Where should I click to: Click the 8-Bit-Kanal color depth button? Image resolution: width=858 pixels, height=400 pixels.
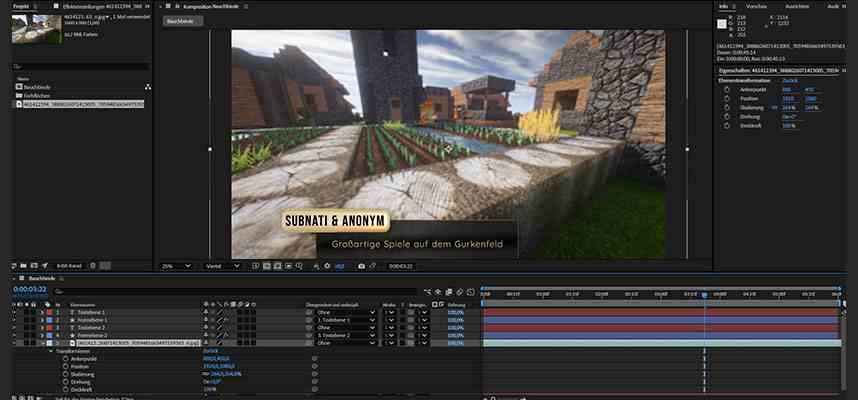click(x=69, y=266)
